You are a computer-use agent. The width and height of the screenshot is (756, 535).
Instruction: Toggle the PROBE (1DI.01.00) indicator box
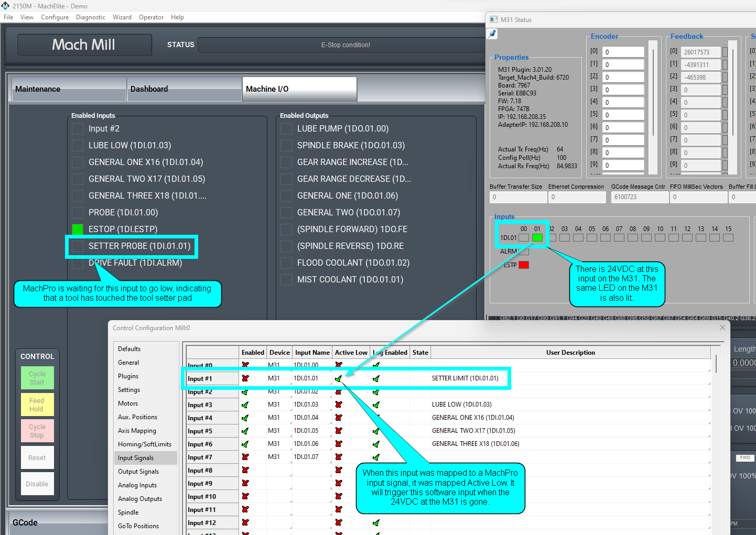click(78, 213)
